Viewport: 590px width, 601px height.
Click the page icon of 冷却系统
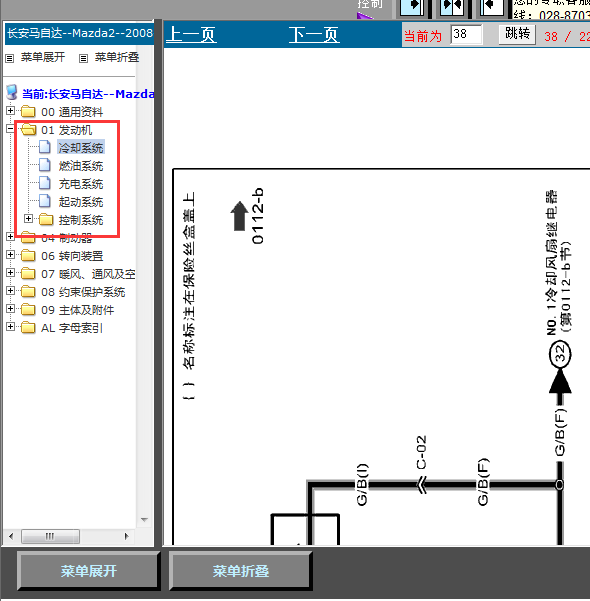point(45,147)
